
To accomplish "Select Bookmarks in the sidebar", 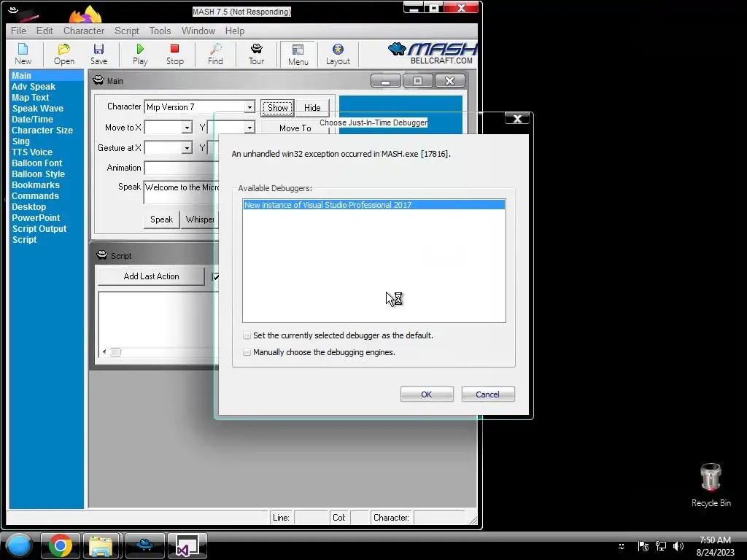I will pyautogui.click(x=36, y=185).
